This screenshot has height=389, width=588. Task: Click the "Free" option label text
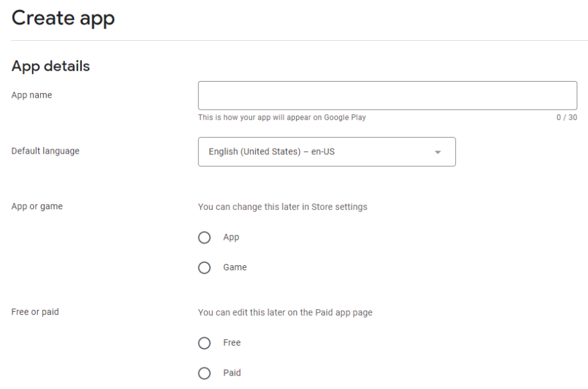pos(232,342)
